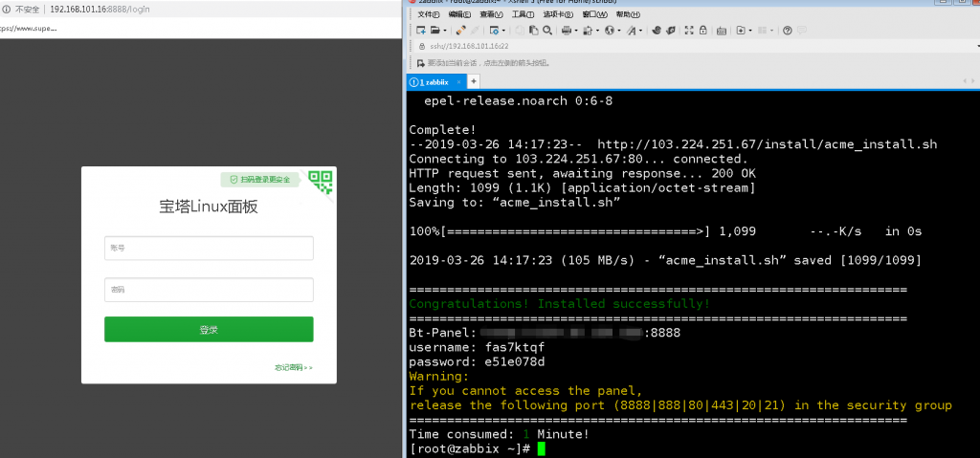This screenshot has width=980, height=458.
Task: Close the zabbiix session tab
Action: [x=459, y=82]
